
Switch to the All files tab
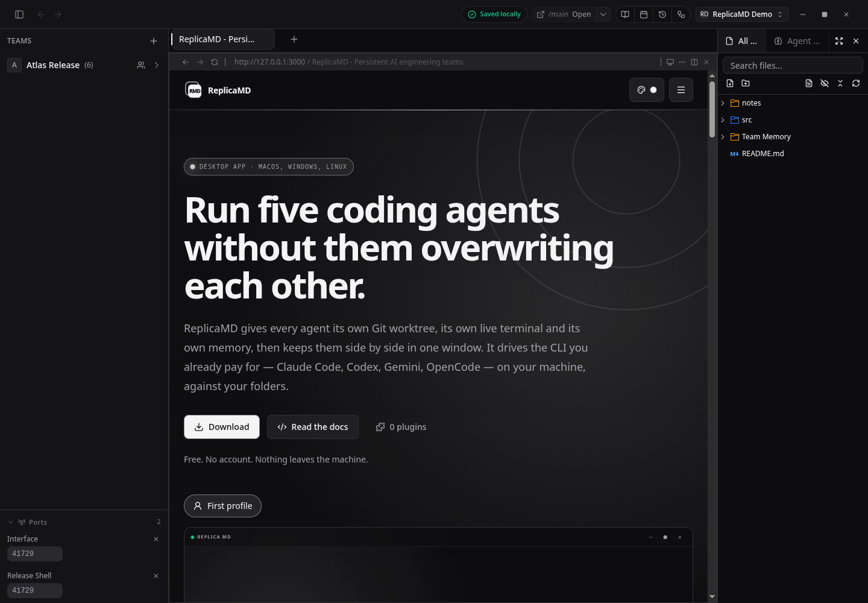(x=742, y=41)
